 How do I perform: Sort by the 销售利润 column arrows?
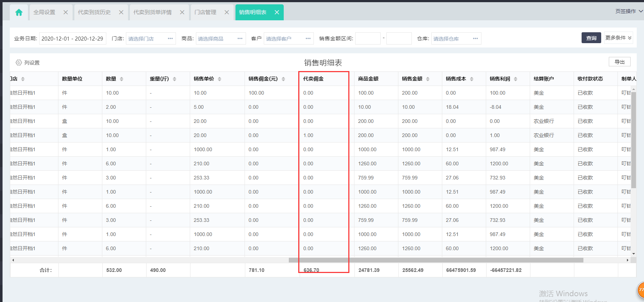pos(516,79)
